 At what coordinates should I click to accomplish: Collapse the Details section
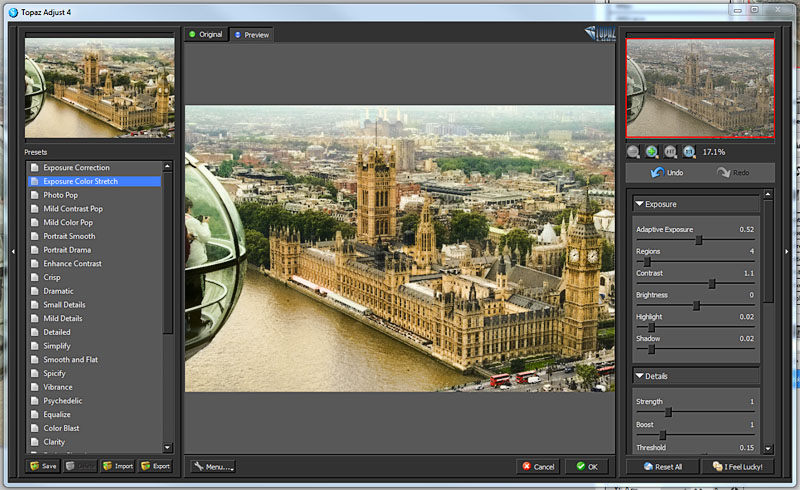tap(639, 376)
